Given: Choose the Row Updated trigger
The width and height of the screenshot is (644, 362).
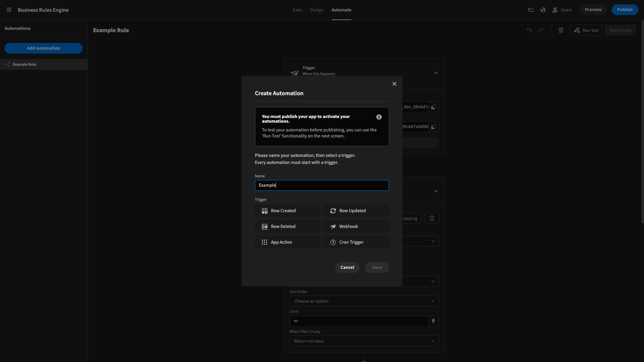Looking at the screenshot, I should [356, 211].
